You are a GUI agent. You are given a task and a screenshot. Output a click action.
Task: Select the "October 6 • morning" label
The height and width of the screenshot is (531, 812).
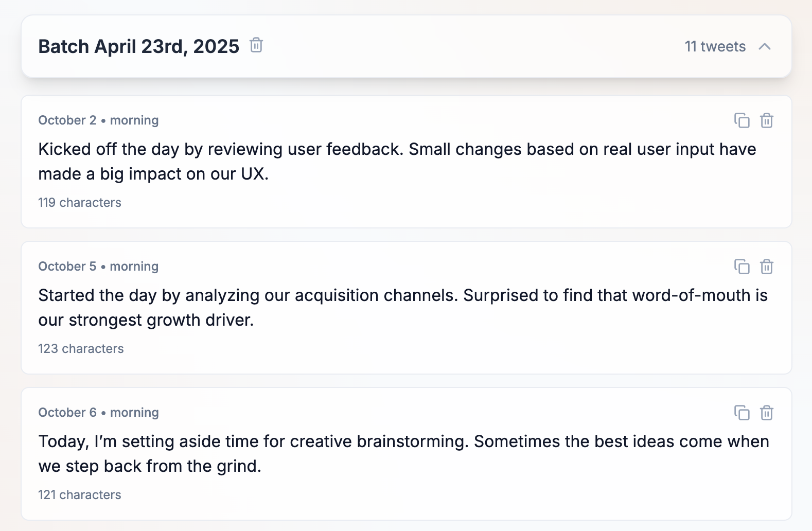pos(98,413)
